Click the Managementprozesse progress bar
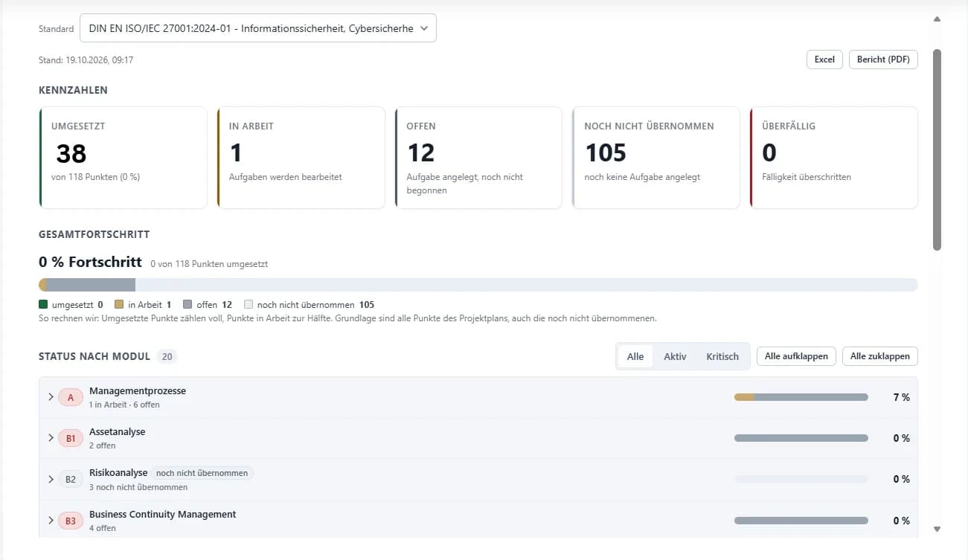968x560 pixels. [x=801, y=397]
